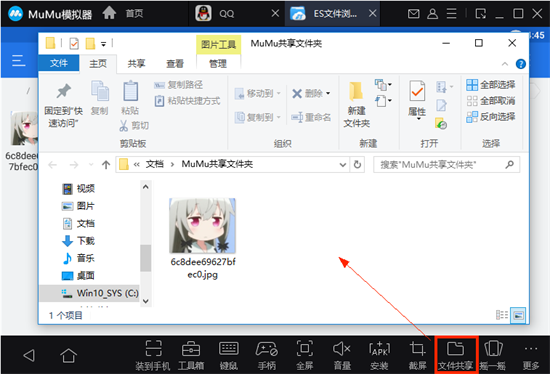Click the MuMu emulator home icon

pos(109,13)
